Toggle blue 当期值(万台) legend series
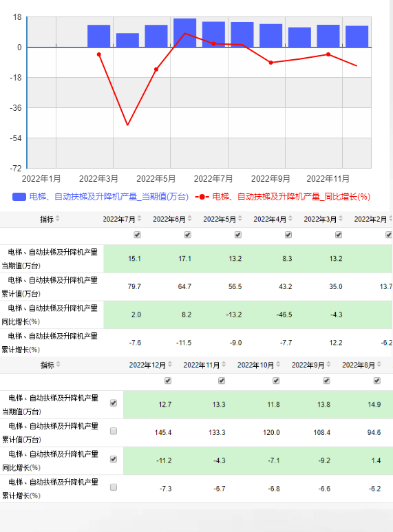Image resolution: width=393 pixels, height=532 pixels. click(x=100, y=196)
